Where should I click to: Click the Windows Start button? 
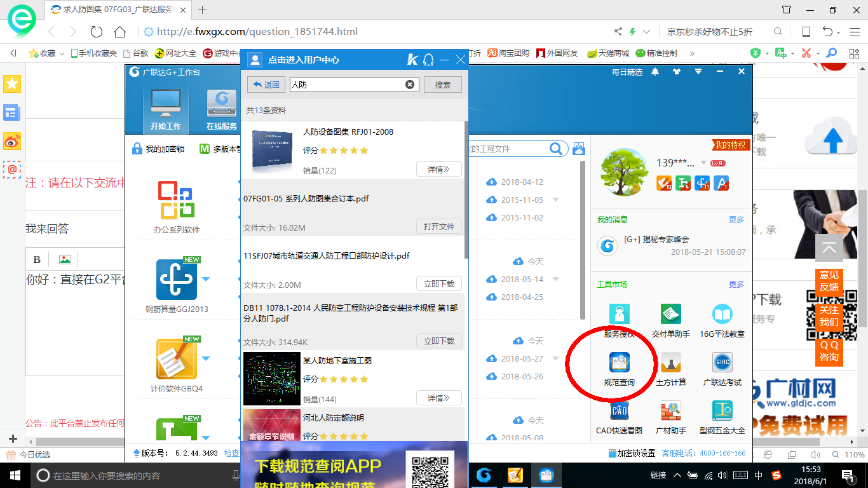(x=14, y=475)
